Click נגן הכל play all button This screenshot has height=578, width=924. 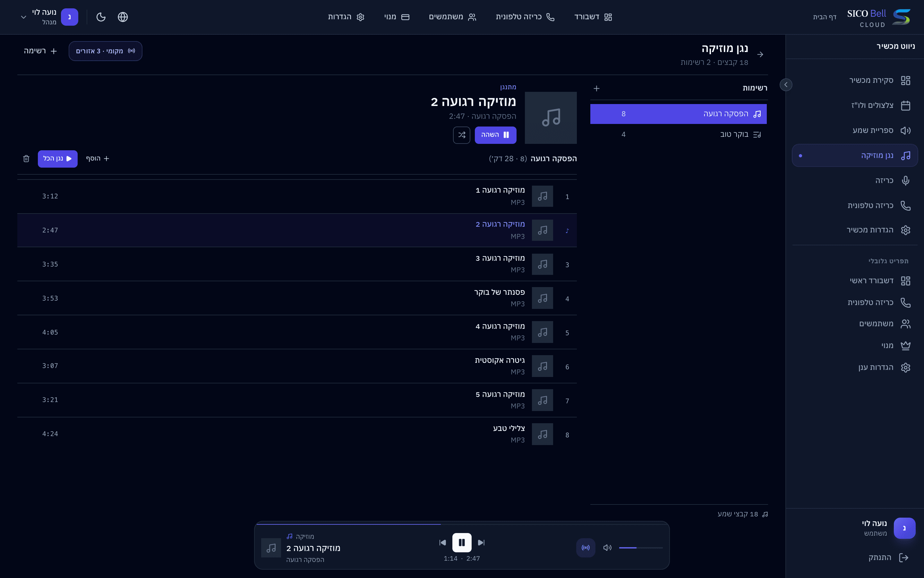tap(58, 159)
